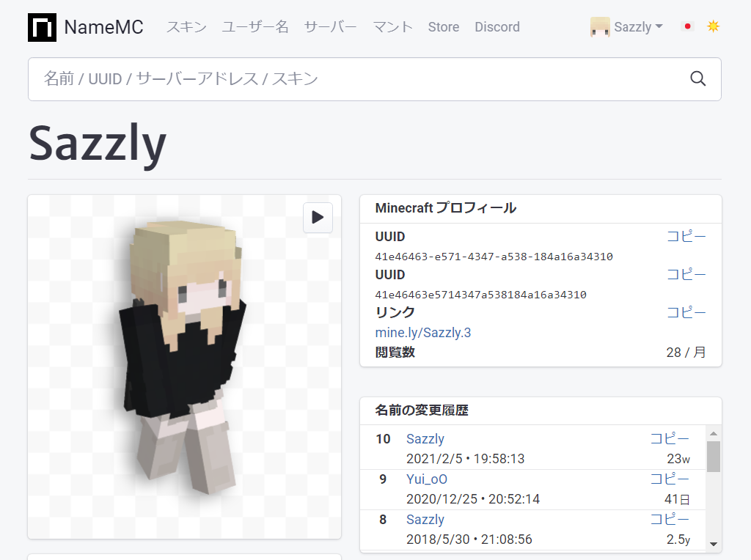The width and height of the screenshot is (751, 560).
Task: Click the 3D skin model preview
Action: (x=184, y=366)
